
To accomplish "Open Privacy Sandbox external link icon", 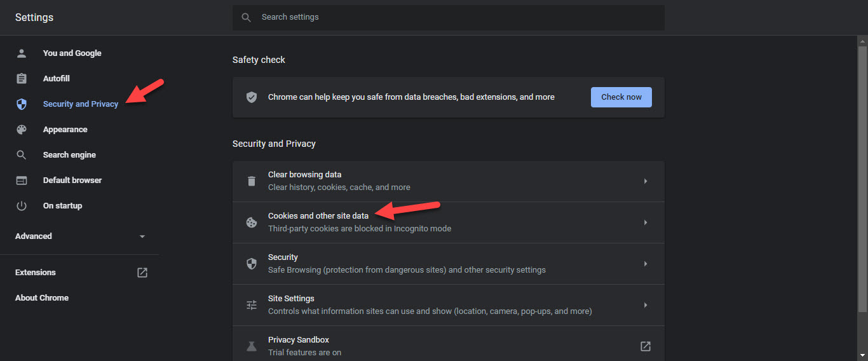I will tap(645, 346).
